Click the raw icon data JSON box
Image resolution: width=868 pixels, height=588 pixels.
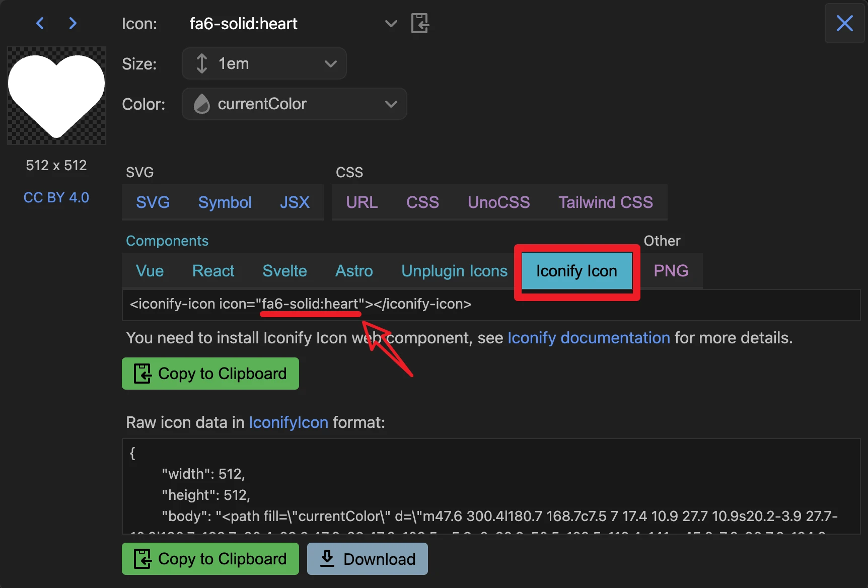click(x=491, y=486)
